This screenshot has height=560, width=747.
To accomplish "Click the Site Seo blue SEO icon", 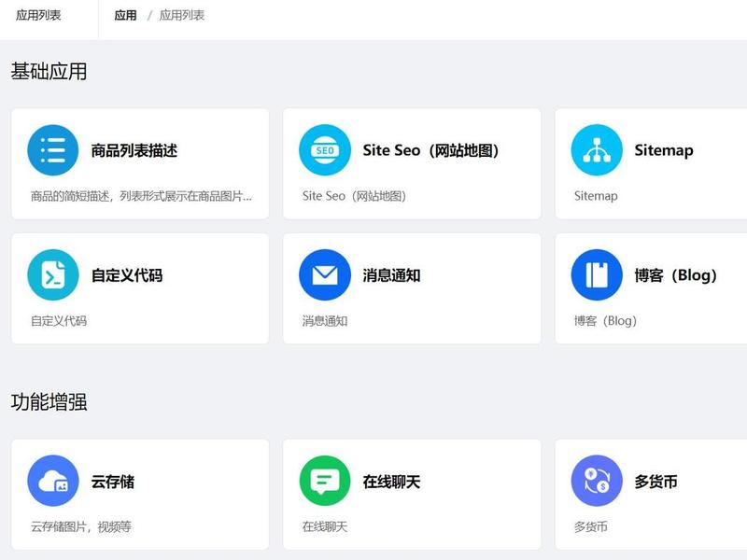I will click(x=325, y=150).
